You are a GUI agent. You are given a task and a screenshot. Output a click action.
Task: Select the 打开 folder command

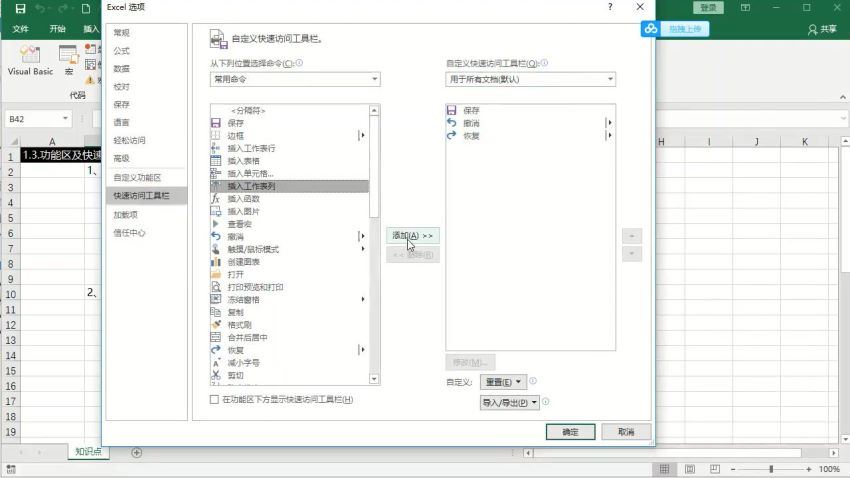pyautogui.click(x=289, y=274)
